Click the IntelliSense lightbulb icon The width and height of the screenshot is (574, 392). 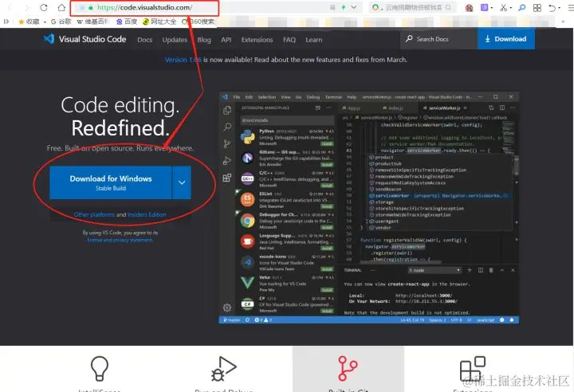99,369
